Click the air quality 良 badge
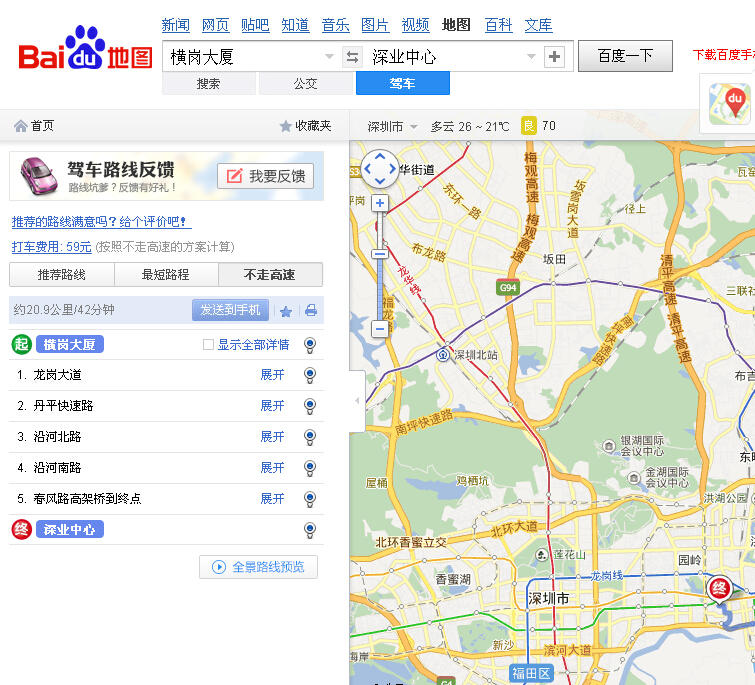755x685 pixels. click(529, 126)
